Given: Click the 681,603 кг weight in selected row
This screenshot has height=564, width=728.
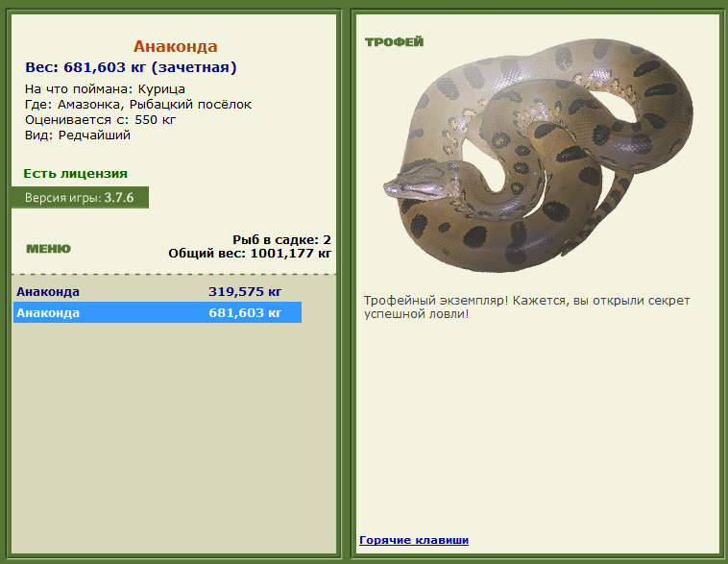Looking at the screenshot, I should [x=245, y=313].
